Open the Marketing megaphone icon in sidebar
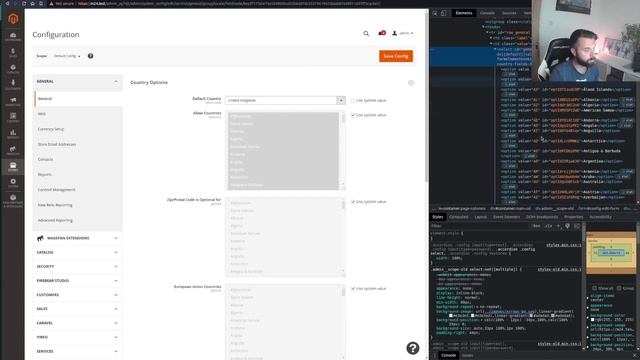Image resolution: width=640 pixels, height=360 pixels. 13,101
